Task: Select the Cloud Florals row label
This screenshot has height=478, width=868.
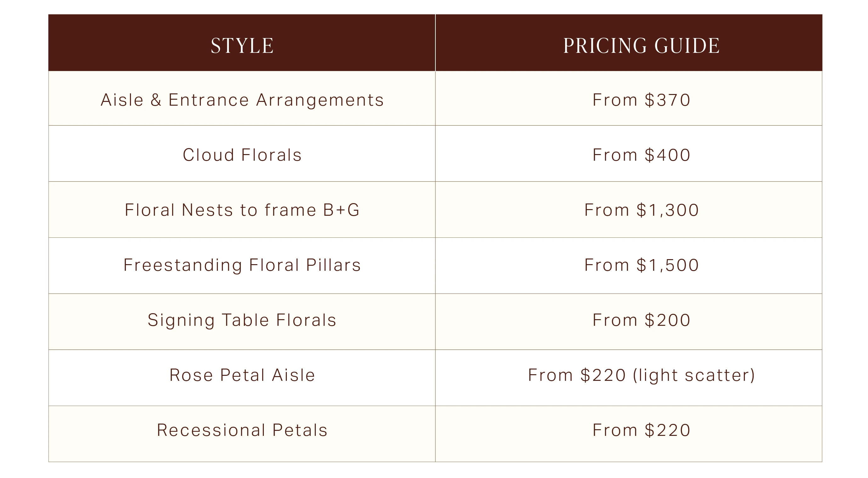Action: click(242, 155)
